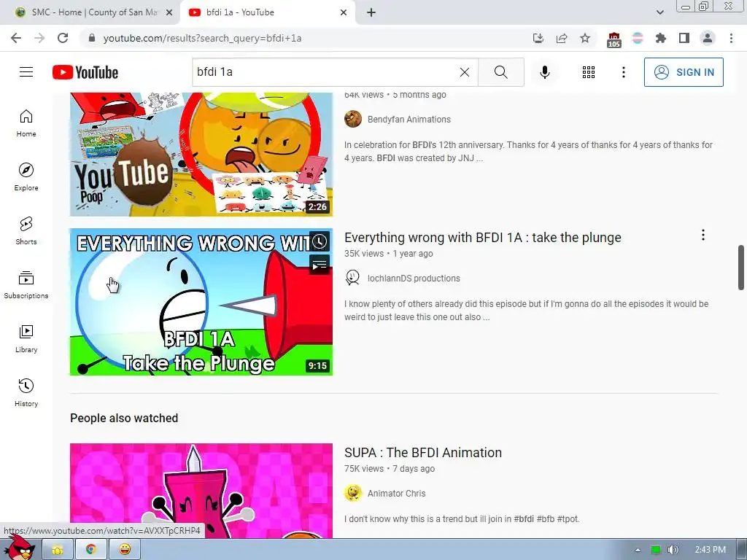Click the YouTube logo
The height and width of the screenshot is (560, 747).
85,72
